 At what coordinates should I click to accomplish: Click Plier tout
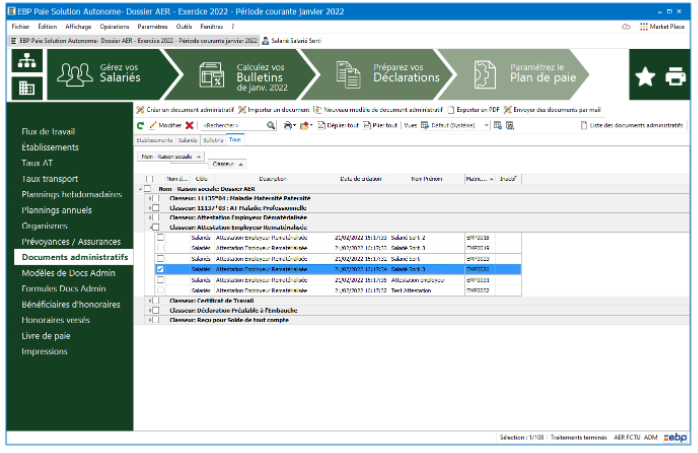click(380, 125)
